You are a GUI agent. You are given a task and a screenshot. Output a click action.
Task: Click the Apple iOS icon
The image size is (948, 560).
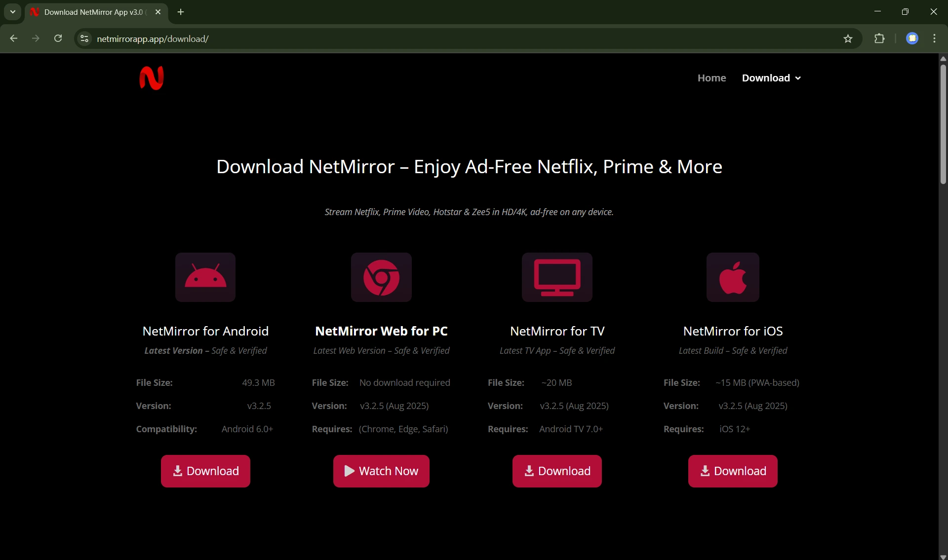click(733, 277)
